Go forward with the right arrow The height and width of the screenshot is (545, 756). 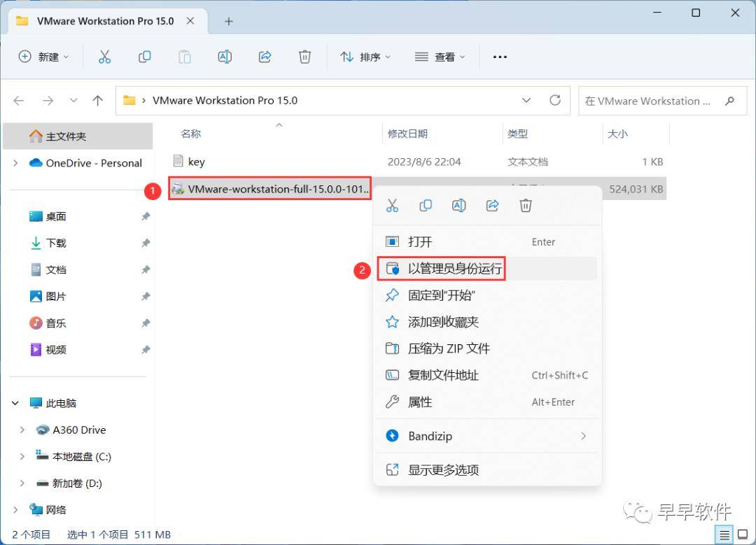pyautogui.click(x=48, y=101)
